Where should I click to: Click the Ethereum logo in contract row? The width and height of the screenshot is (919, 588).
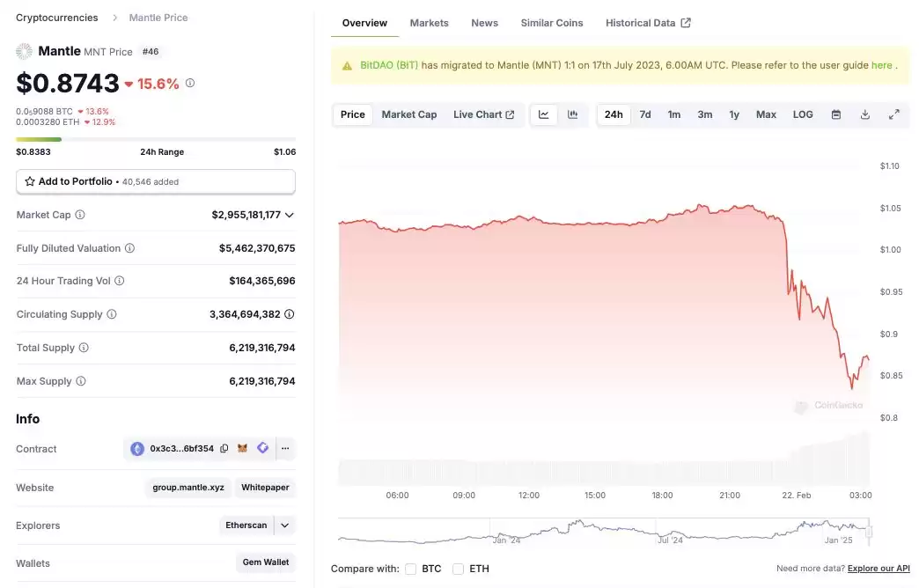137,449
